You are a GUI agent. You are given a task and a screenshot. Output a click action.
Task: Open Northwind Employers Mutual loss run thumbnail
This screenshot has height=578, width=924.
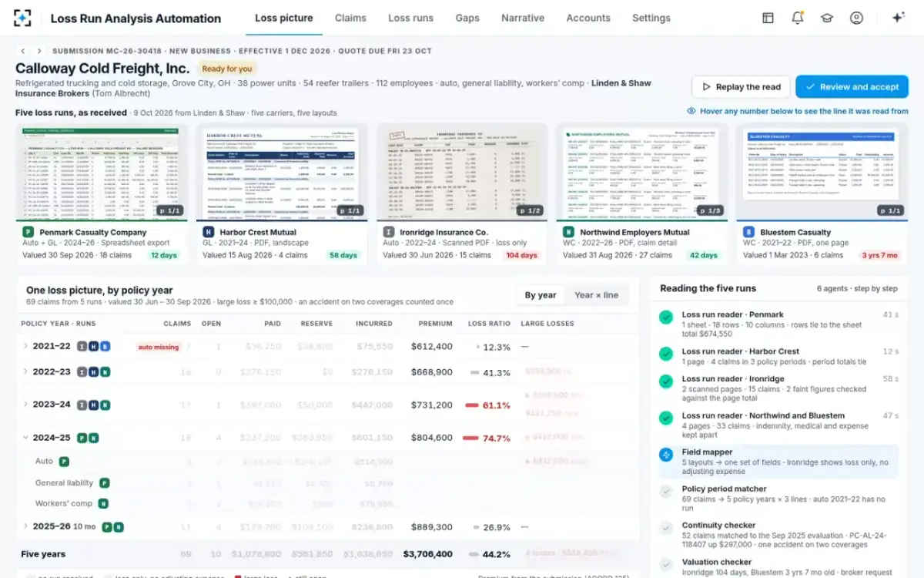pyautogui.click(x=642, y=173)
